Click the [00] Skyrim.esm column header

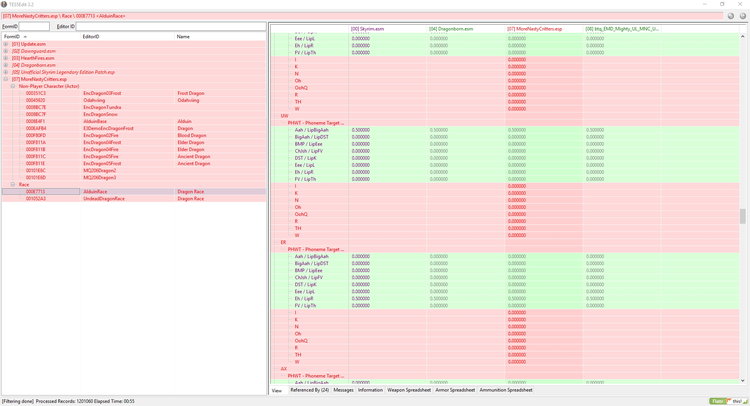[387, 29]
